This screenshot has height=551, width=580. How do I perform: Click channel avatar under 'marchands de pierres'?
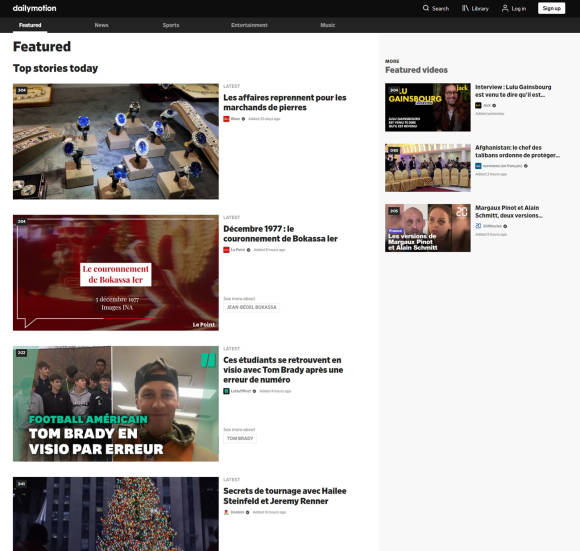click(226, 119)
